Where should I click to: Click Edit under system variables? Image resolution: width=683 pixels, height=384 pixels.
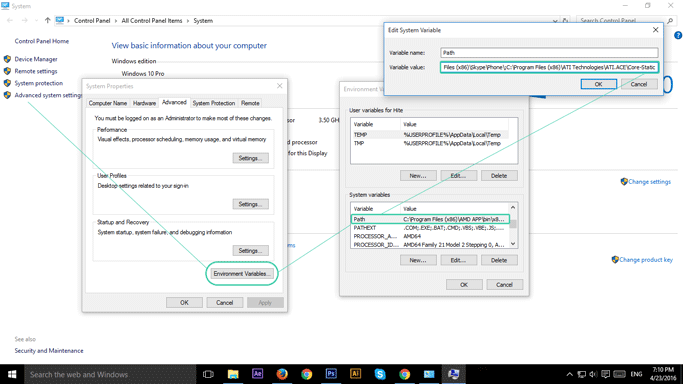[458, 260]
